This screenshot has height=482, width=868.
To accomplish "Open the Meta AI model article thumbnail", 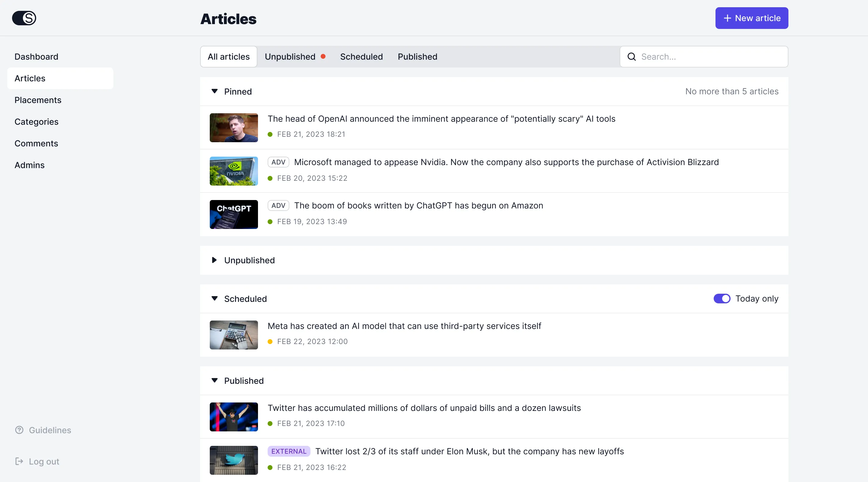I will pyautogui.click(x=234, y=335).
